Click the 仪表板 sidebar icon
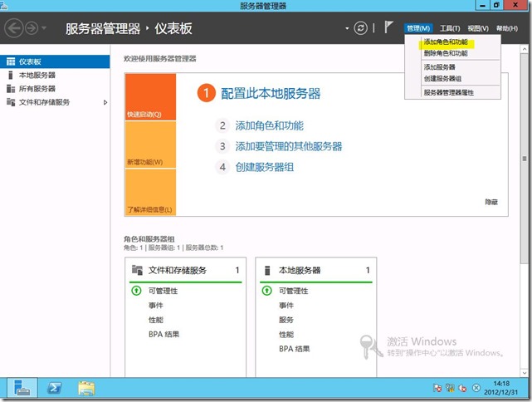The width and height of the screenshot is (532, 402). (11, 61)
